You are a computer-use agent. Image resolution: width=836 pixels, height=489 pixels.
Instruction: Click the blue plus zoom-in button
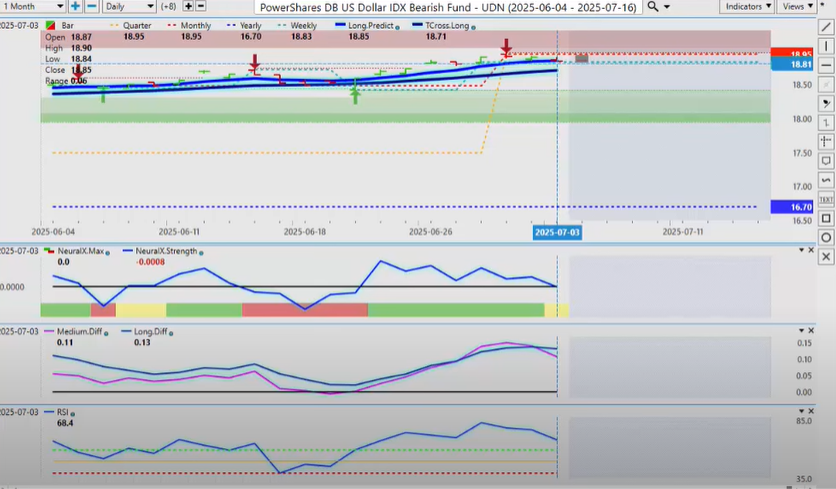point(75,6)
